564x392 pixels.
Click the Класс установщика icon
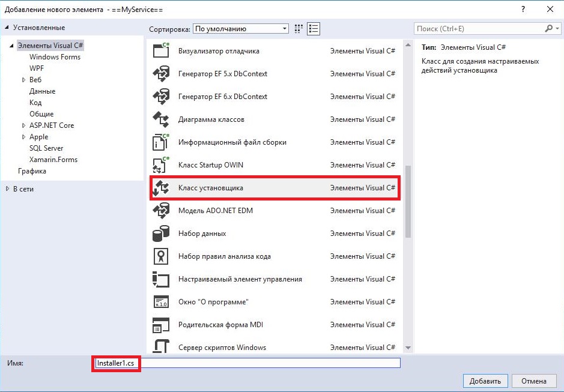[x=161, y=188]
